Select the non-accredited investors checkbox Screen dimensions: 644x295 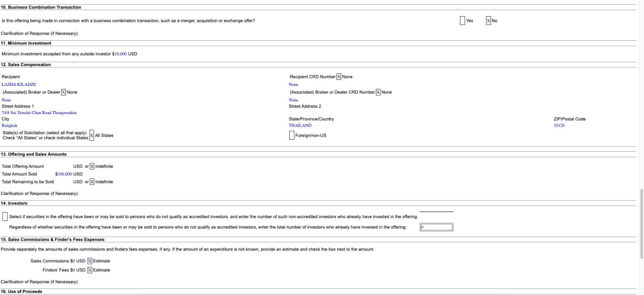pos(5,217)
